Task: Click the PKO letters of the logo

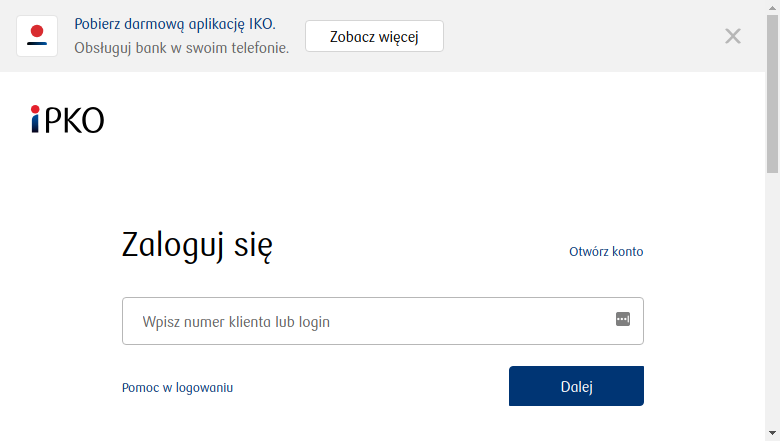Action: click(75, 120)
